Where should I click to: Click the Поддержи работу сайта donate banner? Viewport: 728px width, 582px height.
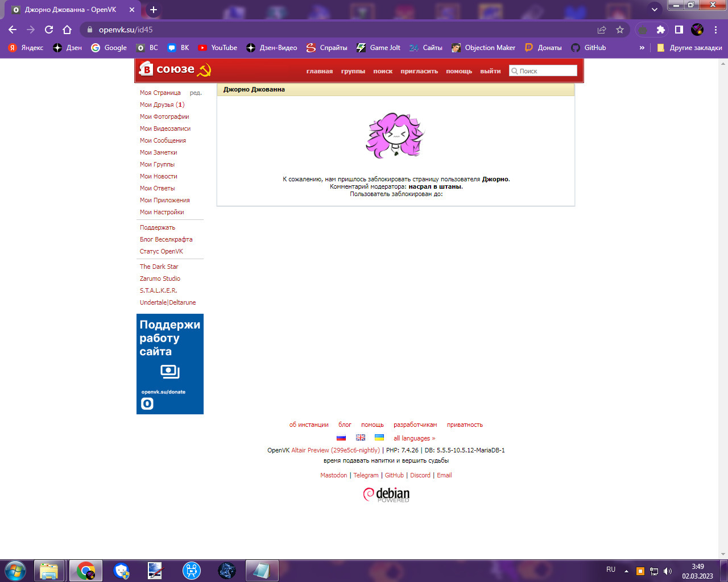pyautogui.click(x=170, y=364)
